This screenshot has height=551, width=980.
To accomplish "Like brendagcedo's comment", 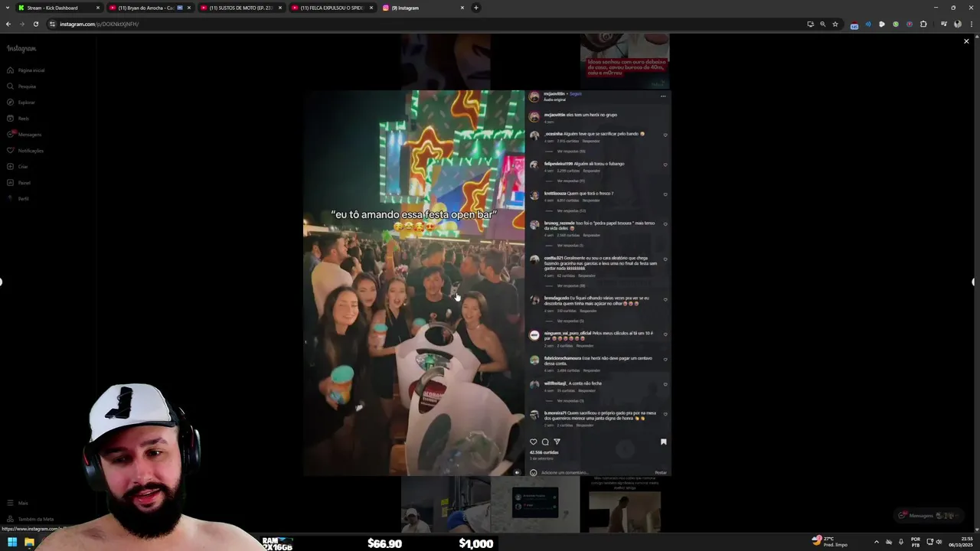I will (665, 299).
